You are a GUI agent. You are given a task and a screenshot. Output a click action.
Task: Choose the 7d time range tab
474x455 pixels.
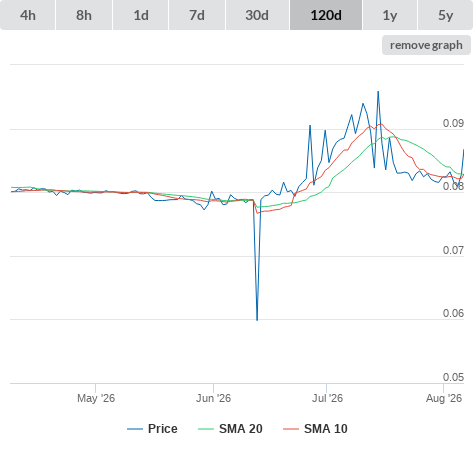point(197,15)
